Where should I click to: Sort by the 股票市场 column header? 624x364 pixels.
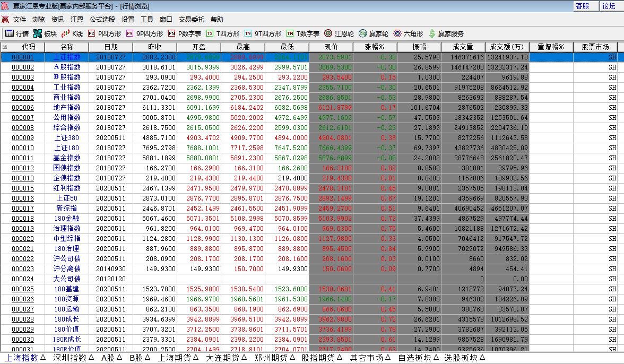click(595, 47)
